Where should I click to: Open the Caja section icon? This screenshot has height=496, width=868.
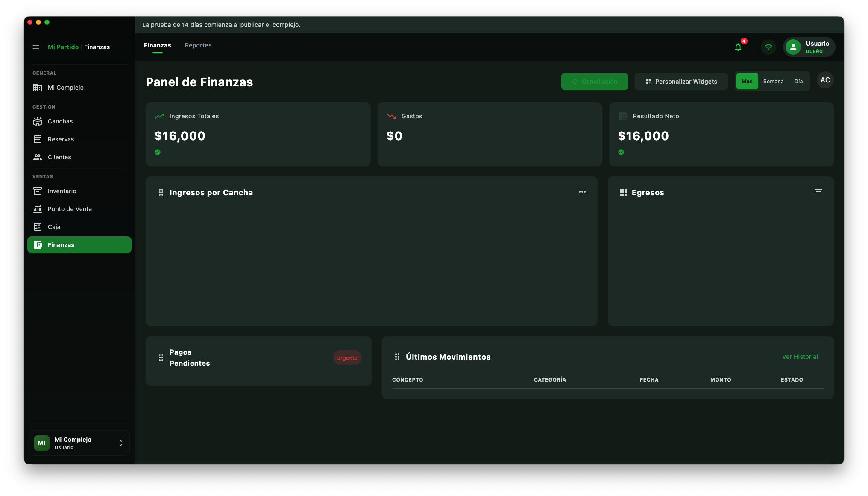(38, 227)
